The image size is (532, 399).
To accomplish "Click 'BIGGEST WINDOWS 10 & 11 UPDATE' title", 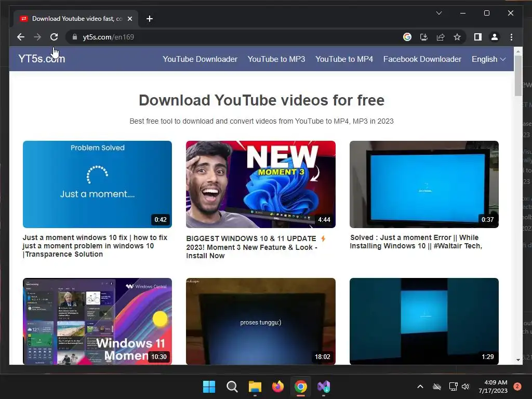I will tap(256, 247).
